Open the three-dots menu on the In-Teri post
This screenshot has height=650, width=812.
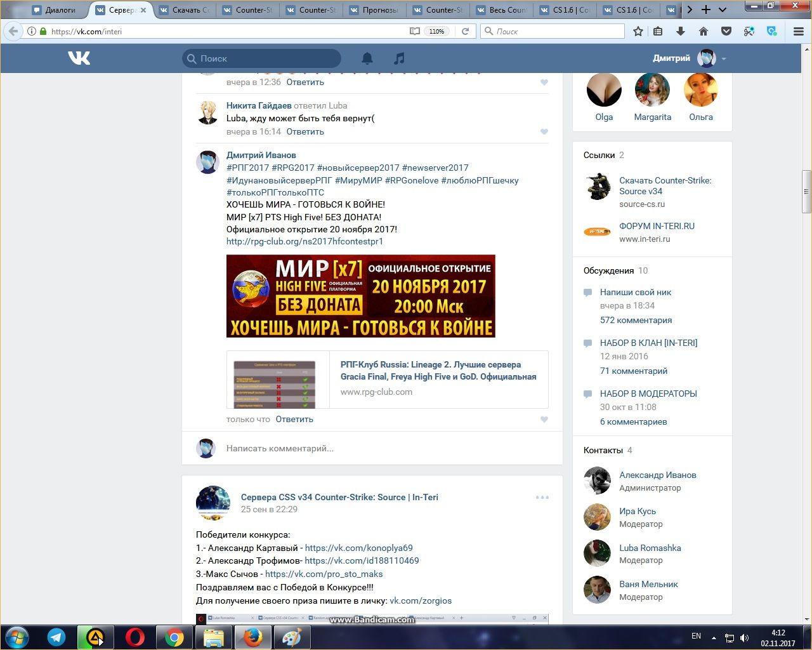pyautogui.click(x=542, y=498)
